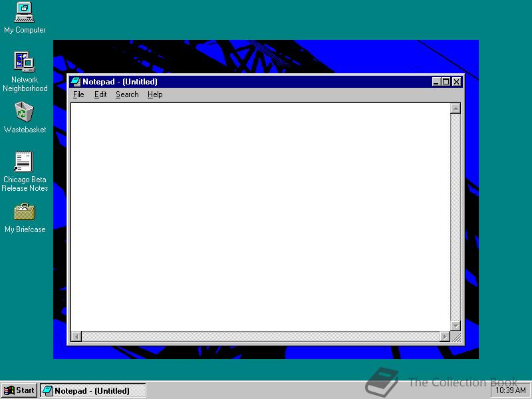Image resolution: width=532 pixels, height=399 pixels.
Task: Click the Notepad title bar system icon
Action: click(75, 82)
